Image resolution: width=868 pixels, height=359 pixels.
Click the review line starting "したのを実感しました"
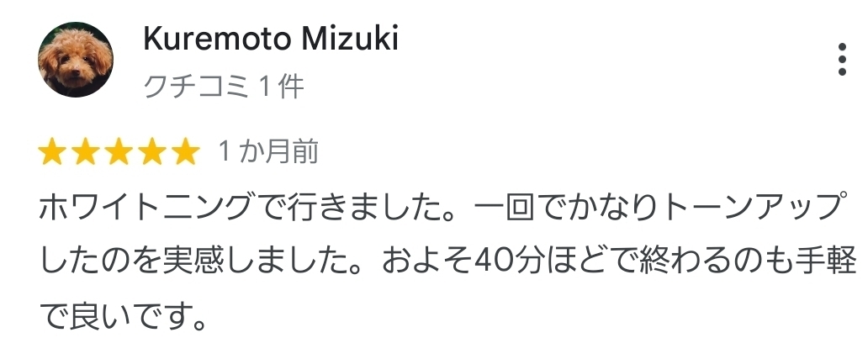coord(448,262)
